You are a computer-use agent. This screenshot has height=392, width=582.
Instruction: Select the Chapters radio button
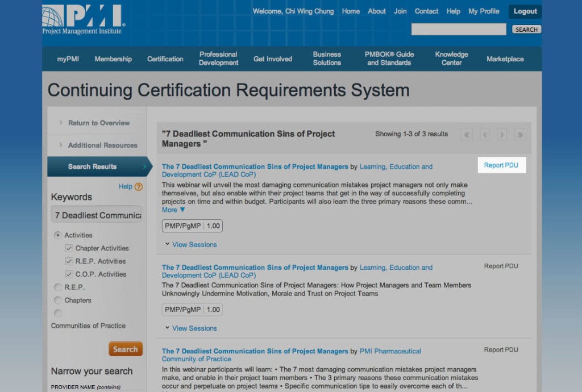(57, 300)
